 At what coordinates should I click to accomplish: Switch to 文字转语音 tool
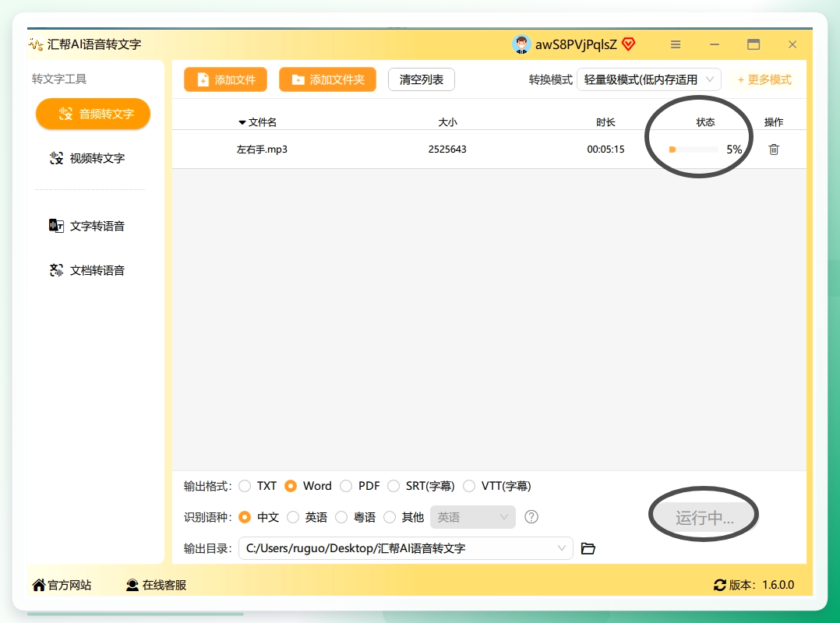point(86,226)
